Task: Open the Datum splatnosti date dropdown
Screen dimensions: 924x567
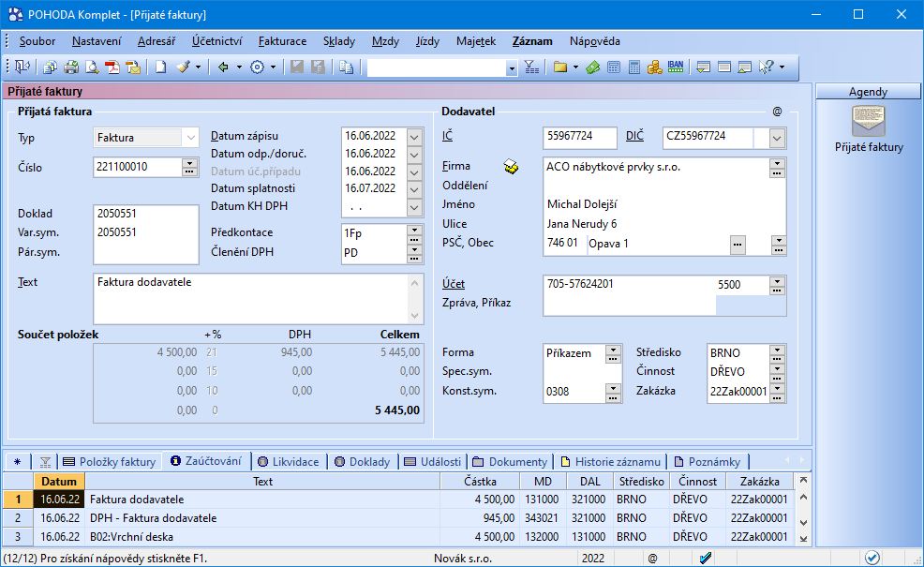Action: click(414, 189)
